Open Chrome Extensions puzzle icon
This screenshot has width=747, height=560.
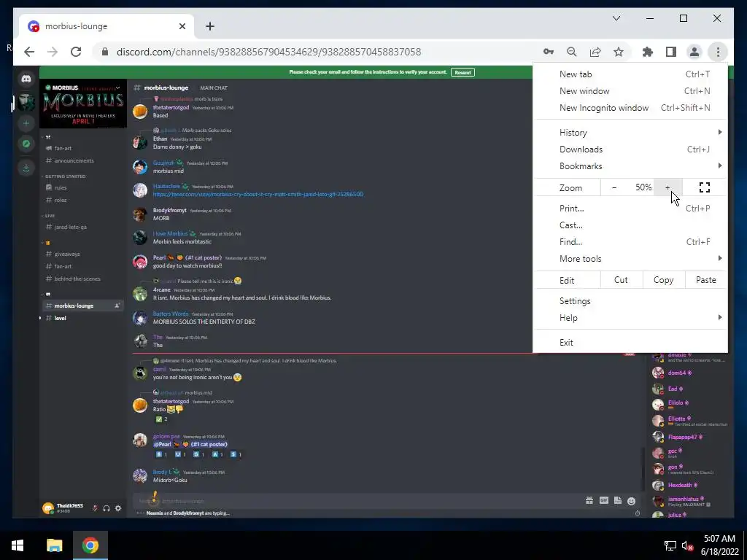coord(648,52)
